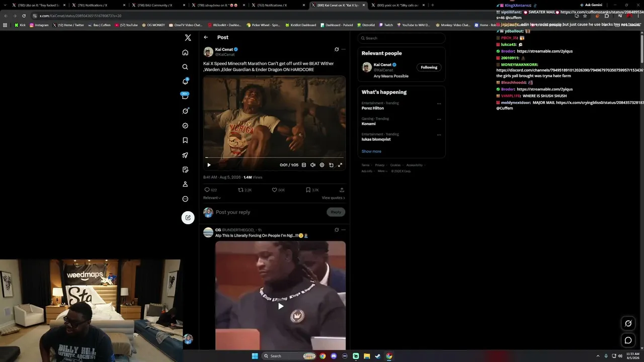The width and height of the screenshot is (644, 362).
Task: Repost the post with 2.2K reposts
Action: pyautogui.click(x=245, y=190)
